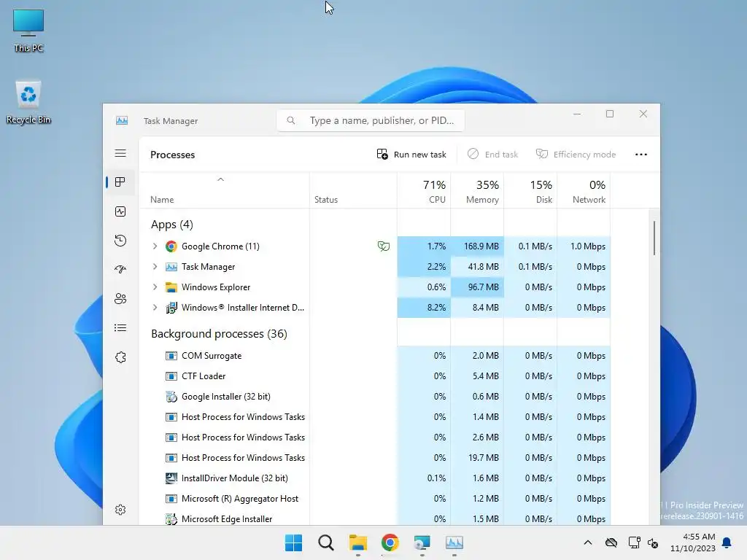Open the Task Manager hamburger navigation menu

point(120,153)
